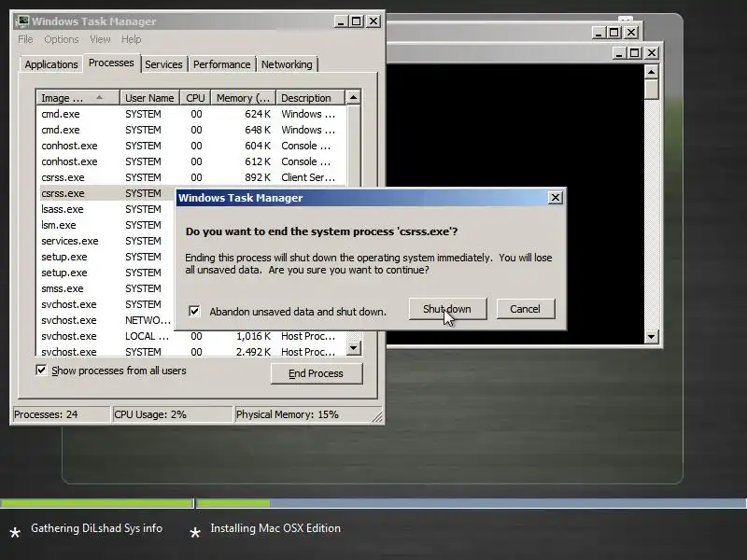Select the lsass.exe process
The height and width of the screenshot is (560, 747).
(106, 209)
